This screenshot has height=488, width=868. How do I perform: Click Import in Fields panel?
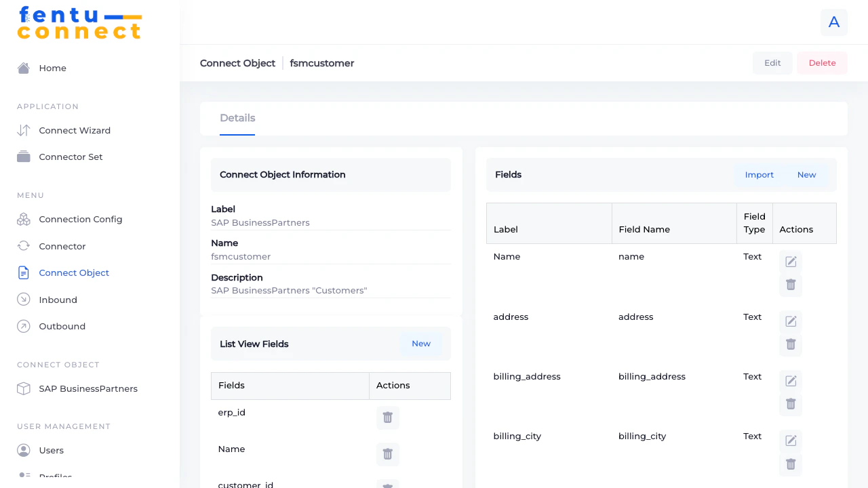[759, 175]
